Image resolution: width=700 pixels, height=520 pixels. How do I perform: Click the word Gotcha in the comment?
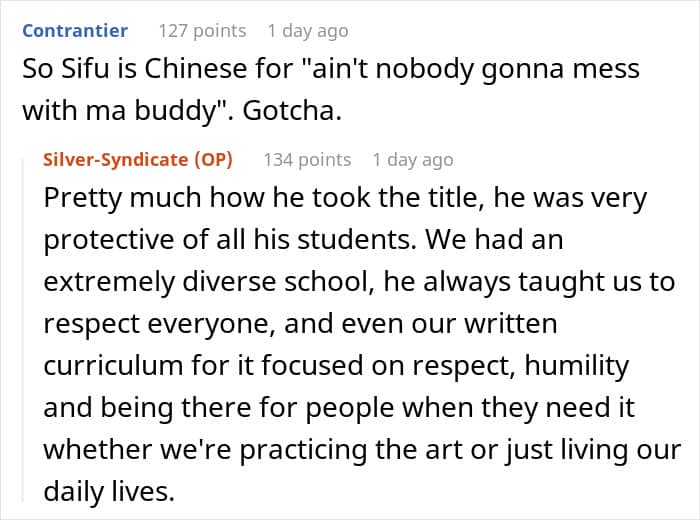288,111
